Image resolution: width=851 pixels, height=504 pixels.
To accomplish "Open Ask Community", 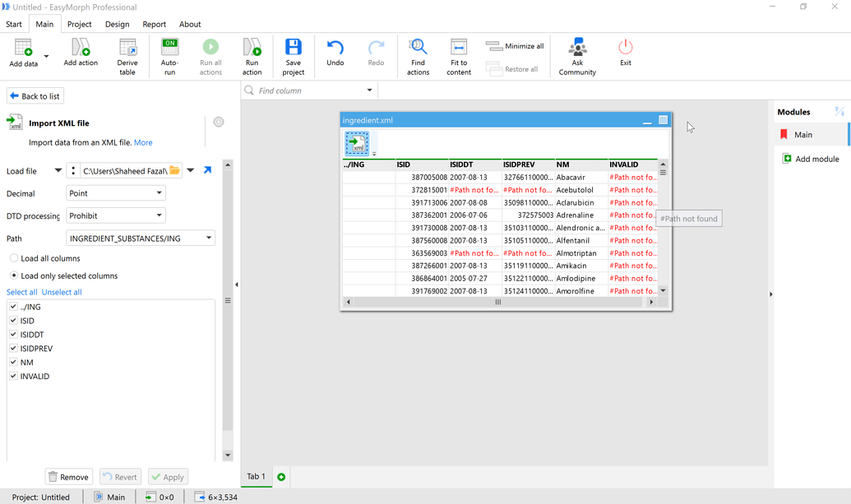I will (576, 49).
